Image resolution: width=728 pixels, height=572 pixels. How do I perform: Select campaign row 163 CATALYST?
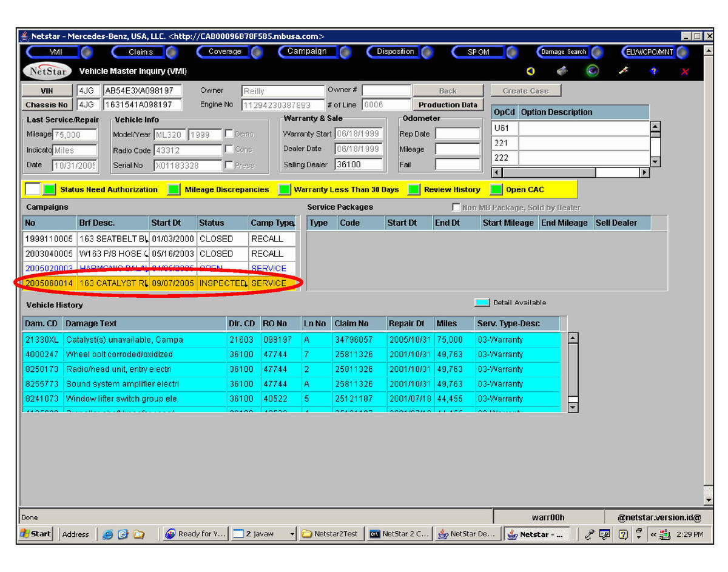pos(160,283)
